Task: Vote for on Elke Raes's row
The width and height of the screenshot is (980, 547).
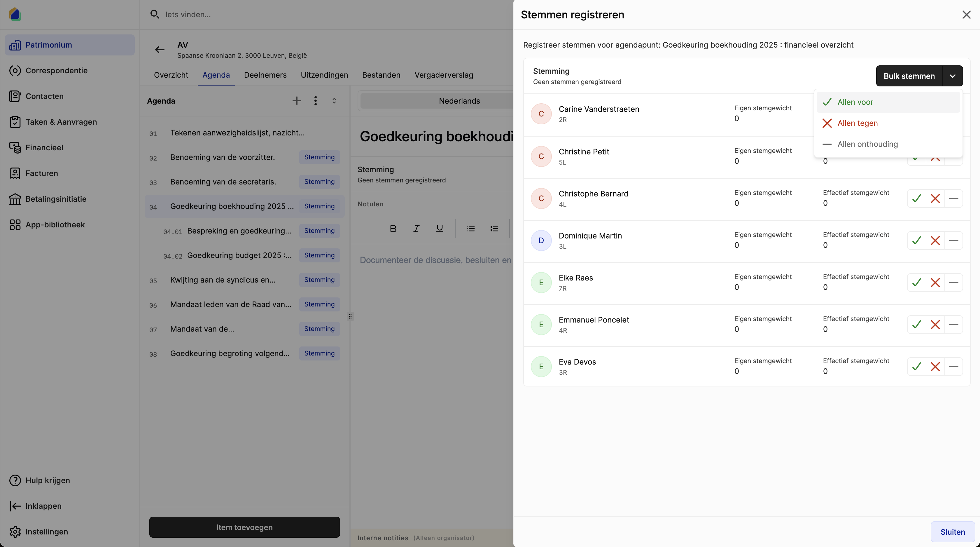Action: click(916, 283)
